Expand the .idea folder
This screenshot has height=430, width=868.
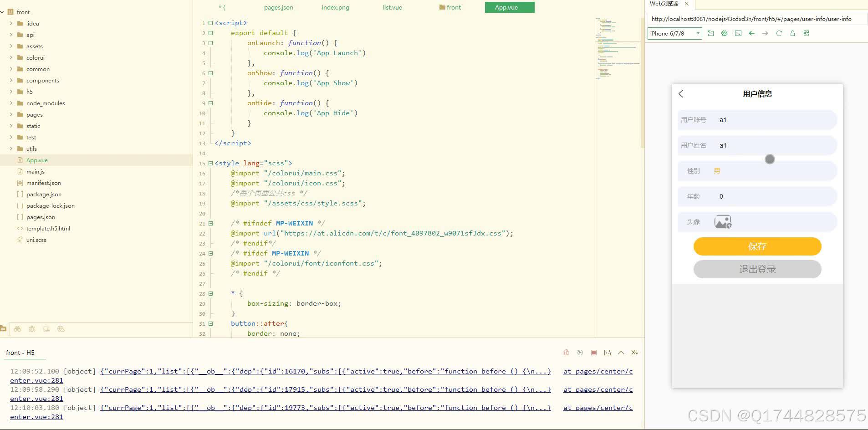(x=11, y=23)
